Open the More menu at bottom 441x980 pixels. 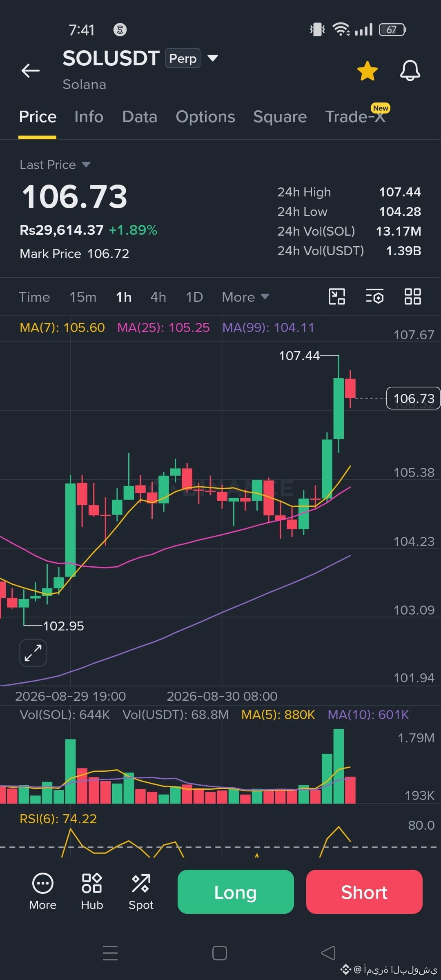coord(43,891)
